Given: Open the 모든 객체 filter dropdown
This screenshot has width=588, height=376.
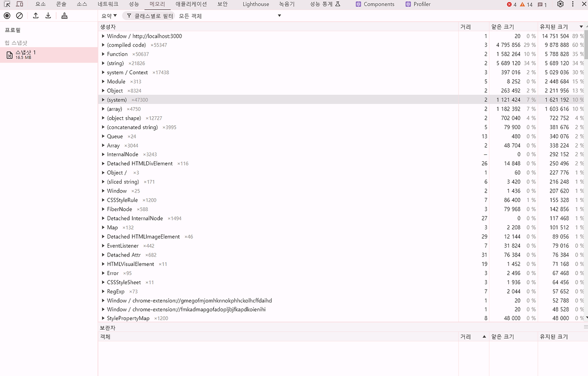Looking at the screenshot, I should point(230,16).
